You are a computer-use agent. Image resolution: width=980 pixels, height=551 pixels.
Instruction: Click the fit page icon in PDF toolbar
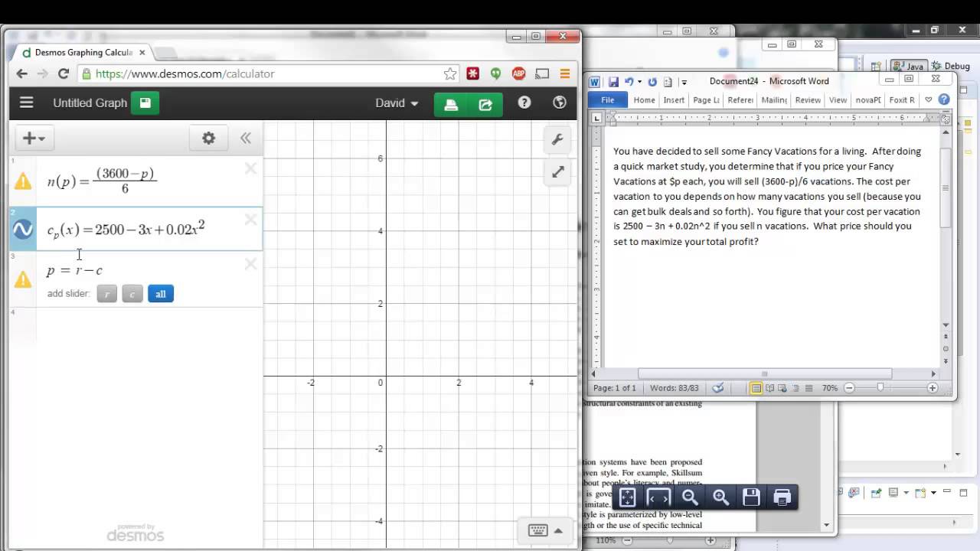coord(628,497)
